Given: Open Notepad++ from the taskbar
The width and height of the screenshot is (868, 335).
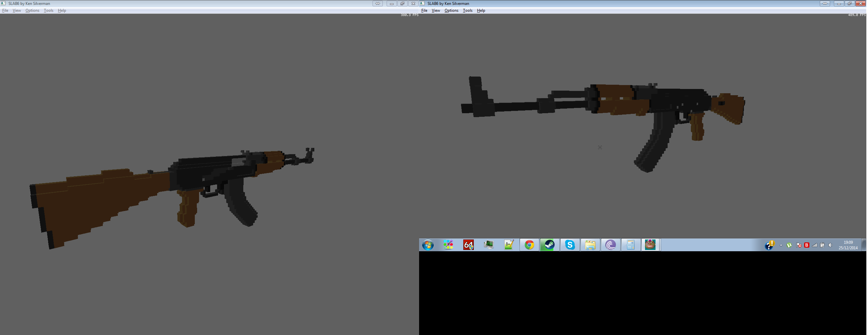Looking at the screenshot, I should 509,245.
